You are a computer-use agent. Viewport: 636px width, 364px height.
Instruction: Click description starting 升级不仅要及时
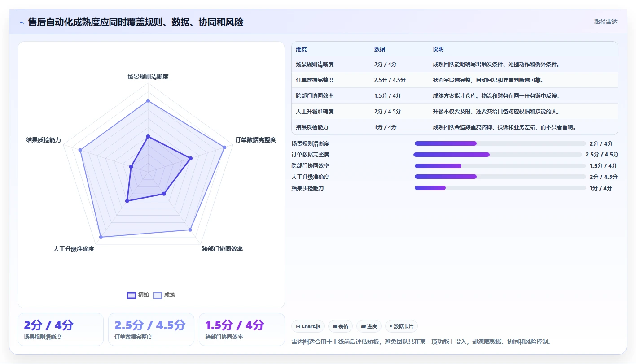496,112
